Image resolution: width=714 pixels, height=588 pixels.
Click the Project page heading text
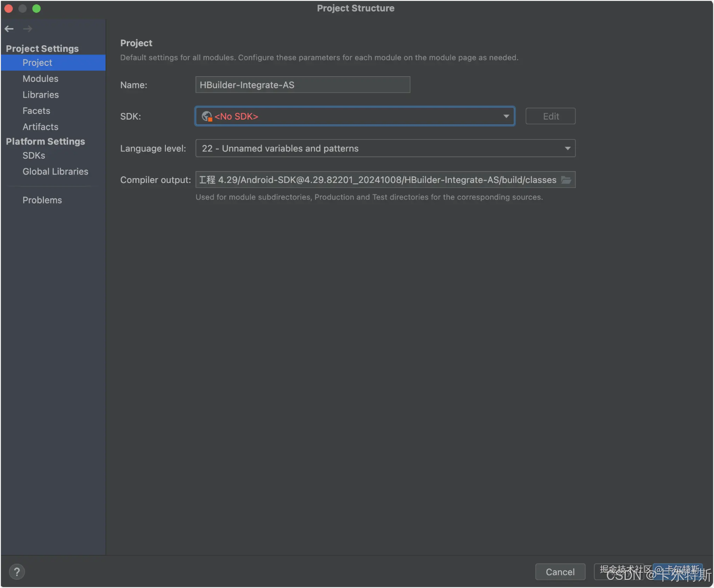pos(136,43)
